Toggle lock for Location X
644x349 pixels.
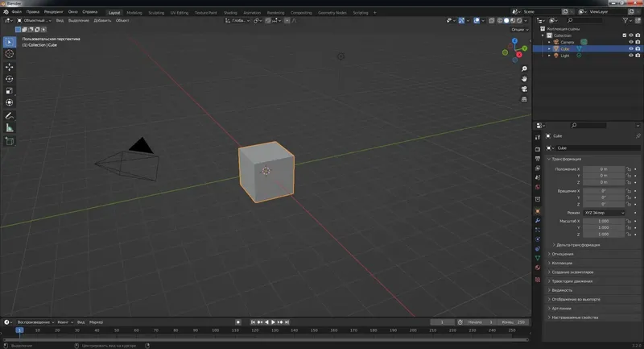(629, 169)
